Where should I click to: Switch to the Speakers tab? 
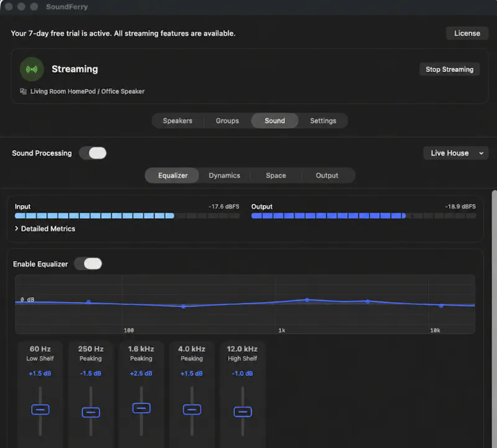(x=178, y=121)
